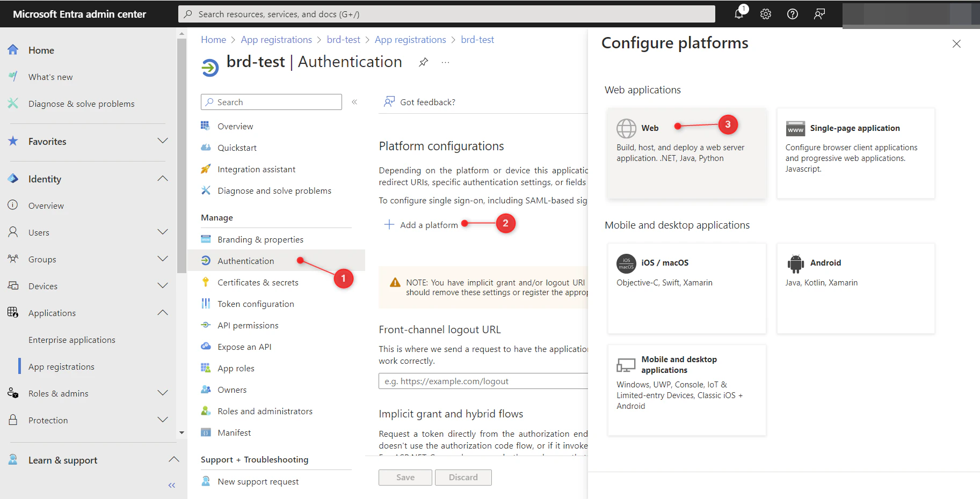Click Add a platform

[x=421, y=225]
